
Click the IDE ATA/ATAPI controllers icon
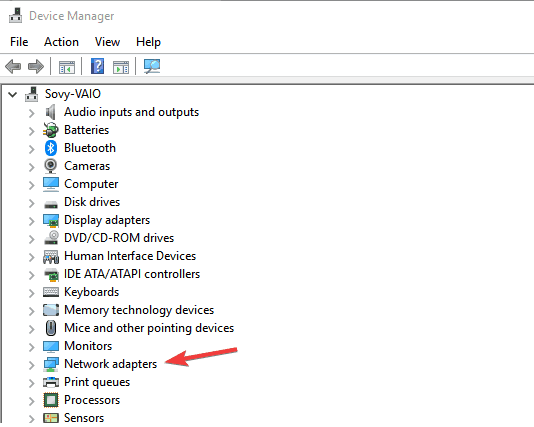(x=51, y=275)
